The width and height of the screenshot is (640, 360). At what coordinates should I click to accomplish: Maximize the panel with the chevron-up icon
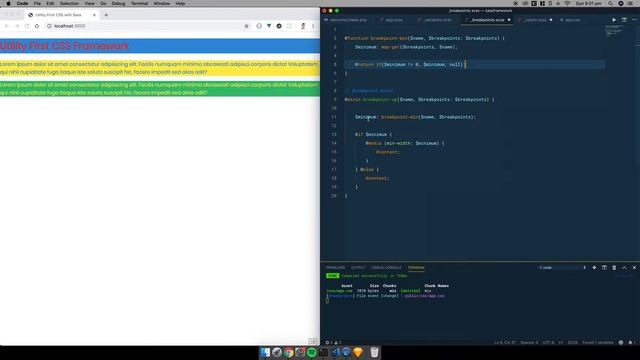624,268
